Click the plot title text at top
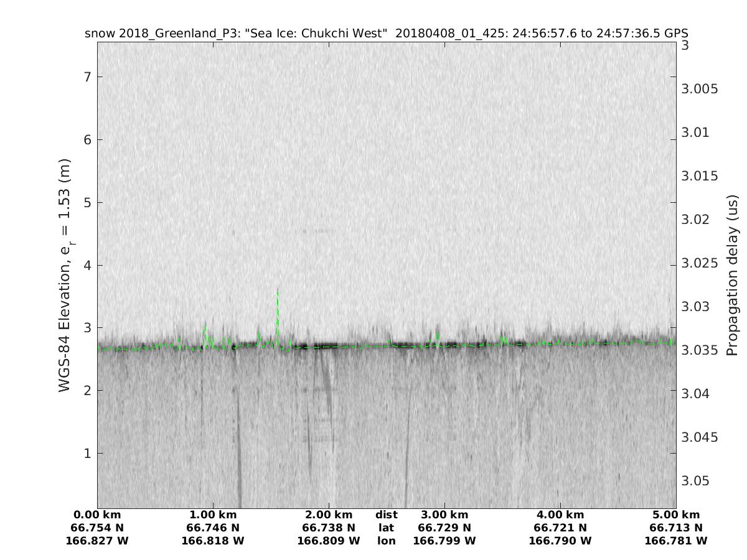Viewport: 747px width, 560px height. tap(386, 33)
